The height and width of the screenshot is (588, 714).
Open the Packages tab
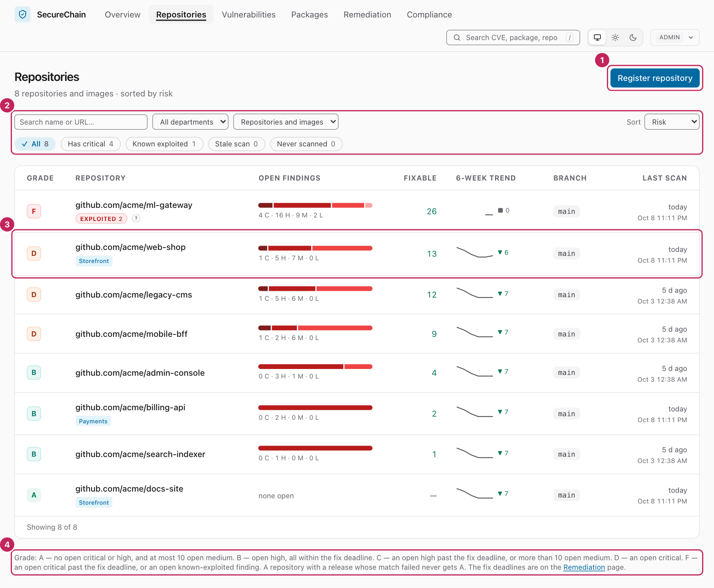click(309, 15)
